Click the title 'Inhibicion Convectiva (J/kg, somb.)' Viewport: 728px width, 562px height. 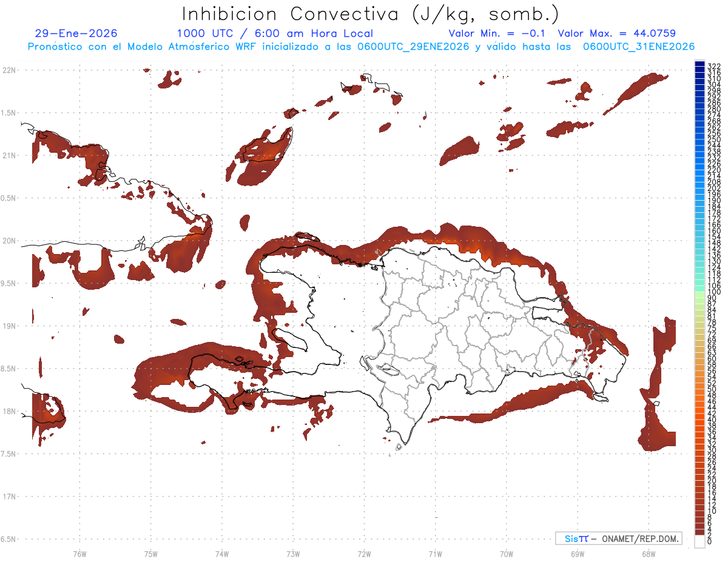click(x=371, y=14)
